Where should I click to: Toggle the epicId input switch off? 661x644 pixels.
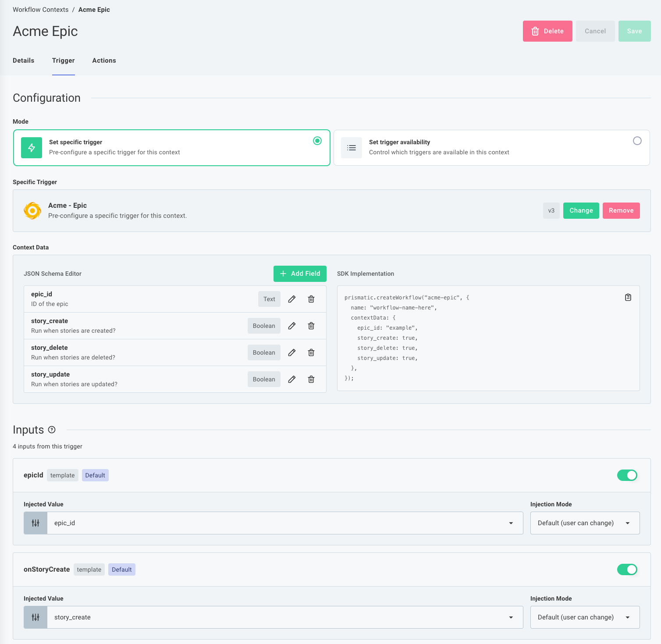[627, 475]
